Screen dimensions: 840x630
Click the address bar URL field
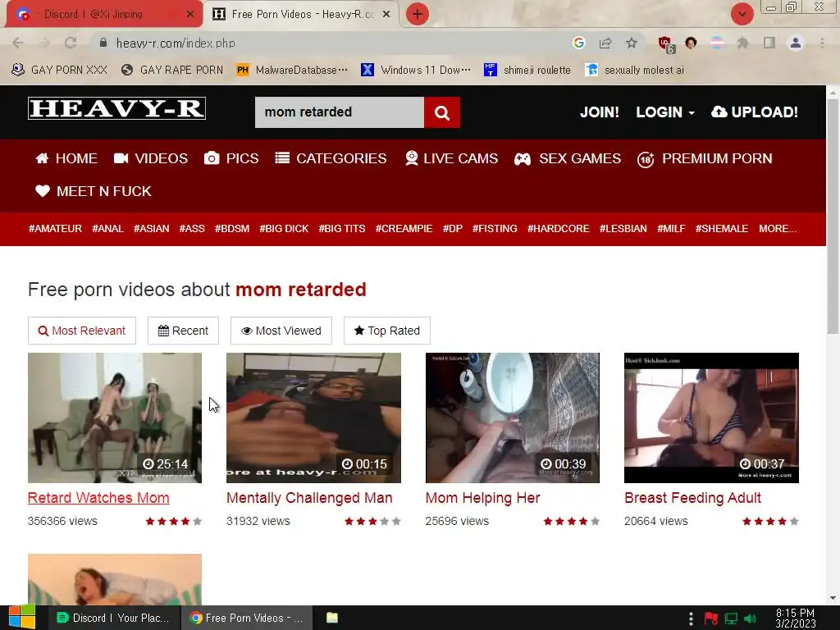332,43
